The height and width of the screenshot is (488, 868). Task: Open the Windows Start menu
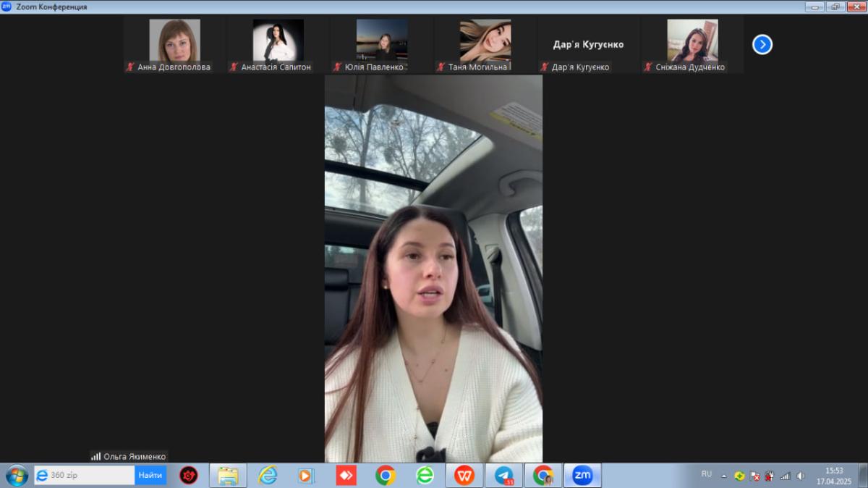(x=17, y=476)
